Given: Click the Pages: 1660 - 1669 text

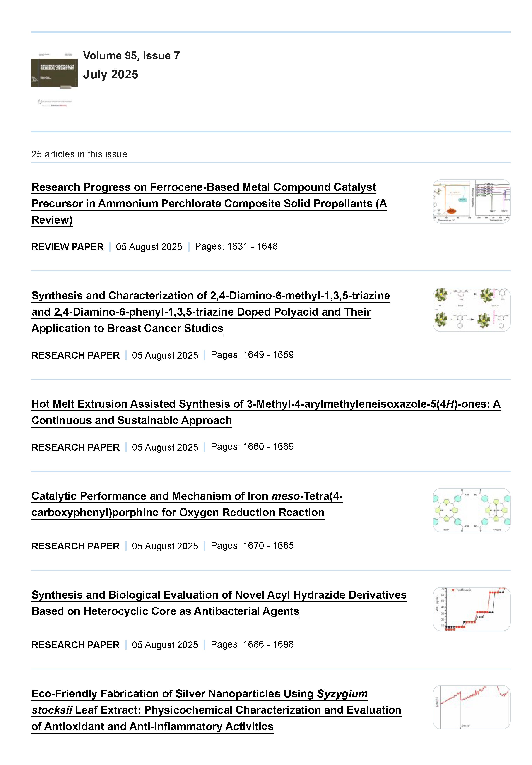Looking at the screenshot, I should pyautogui.click(x=252, y=447).
